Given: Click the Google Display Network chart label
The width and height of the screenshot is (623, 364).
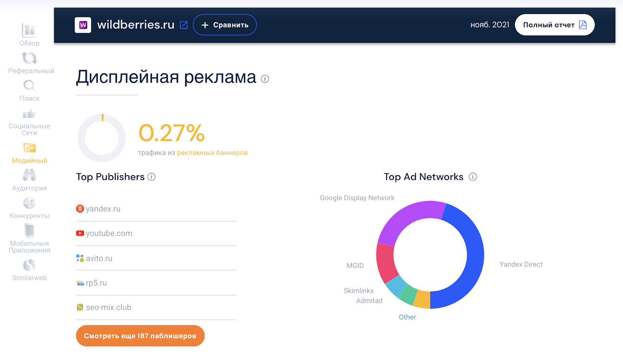Looking at the screenshot, I should point(357,198).
